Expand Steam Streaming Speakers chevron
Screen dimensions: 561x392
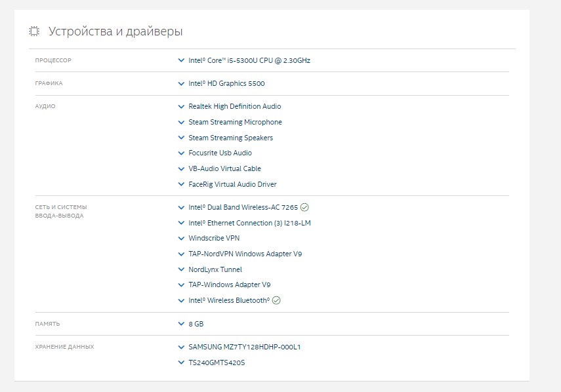pos(181,138)
